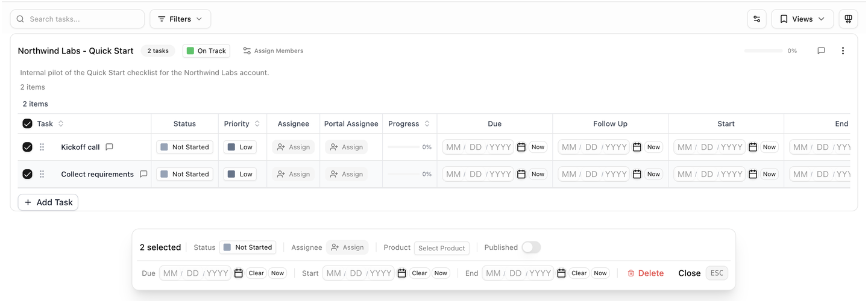Image resolution: width=868 pixels, height=301 pixels.
Task: Change Kickoff call status from Not Started
Action: (184, 147)
